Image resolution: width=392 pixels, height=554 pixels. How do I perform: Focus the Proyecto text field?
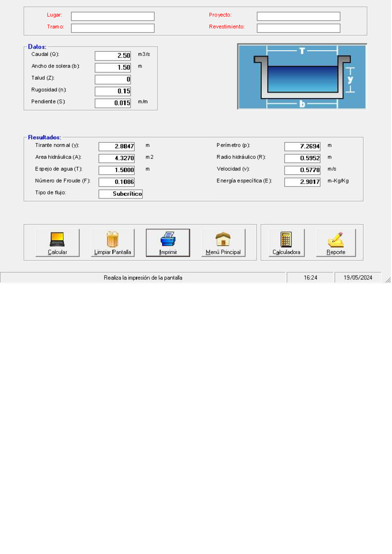298,16
